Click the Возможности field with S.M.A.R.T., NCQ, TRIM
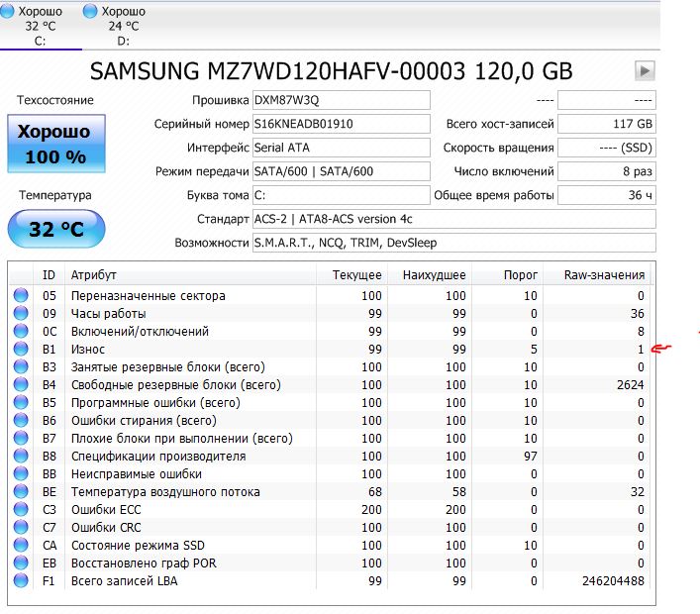 (x=454, y=243)
